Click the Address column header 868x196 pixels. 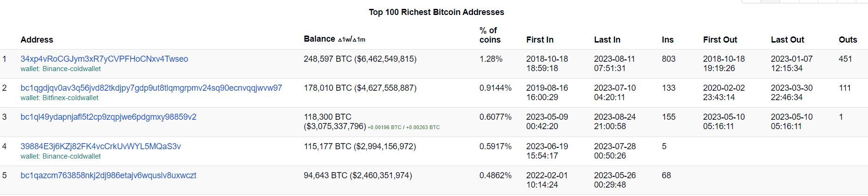37,40
